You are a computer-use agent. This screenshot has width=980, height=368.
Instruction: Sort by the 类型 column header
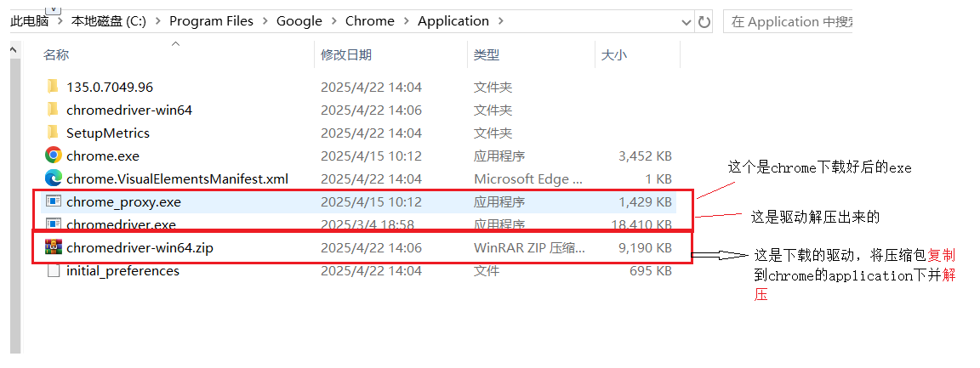tap(487, 55)
